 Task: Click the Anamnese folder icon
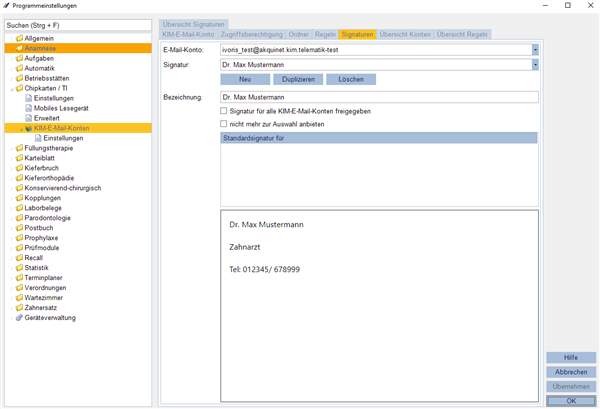[x=19, y=48]
